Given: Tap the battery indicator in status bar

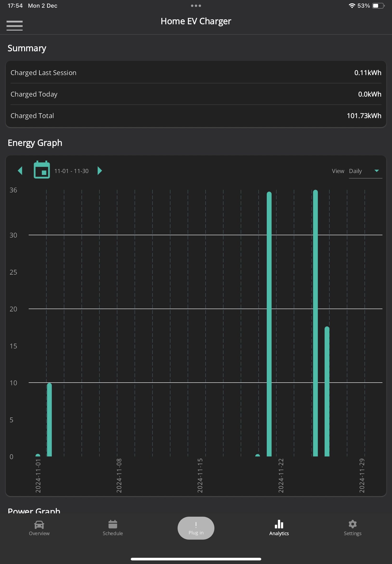Looking at the screenshot, I should (378, 6).
